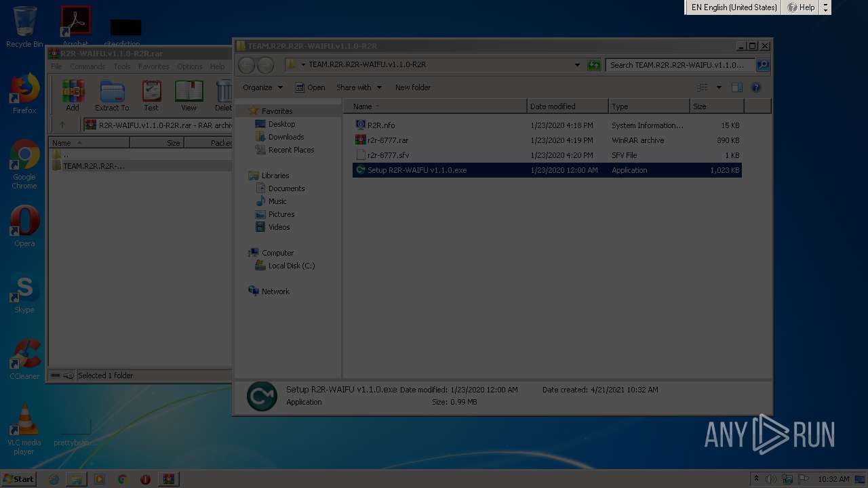Viewport: 868px width, 488px height.
Task: Click the Chrome icon on the taskbar
Action: [122, 479]
